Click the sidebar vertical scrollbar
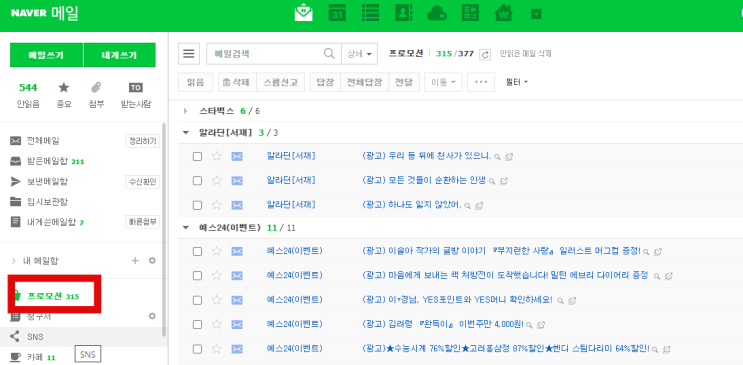The image size is (743, 365). (x=164, y=230)
